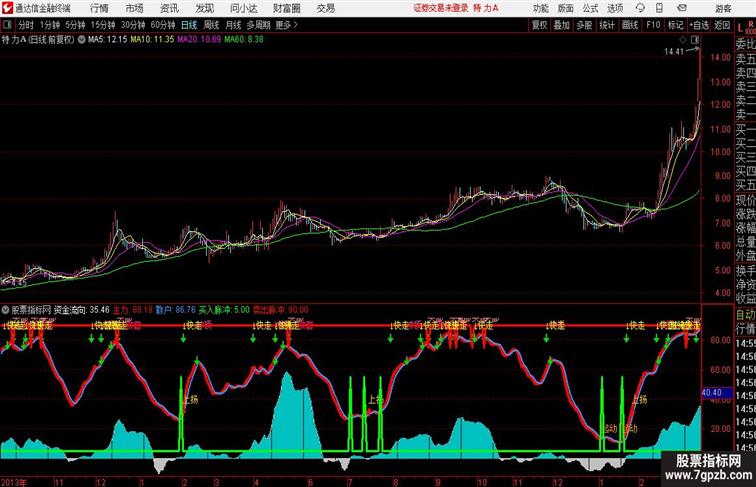Click the 资金流向: 35.46 indicator value
The height and width of the screenshot is (487, 756).
click(81, 310)
